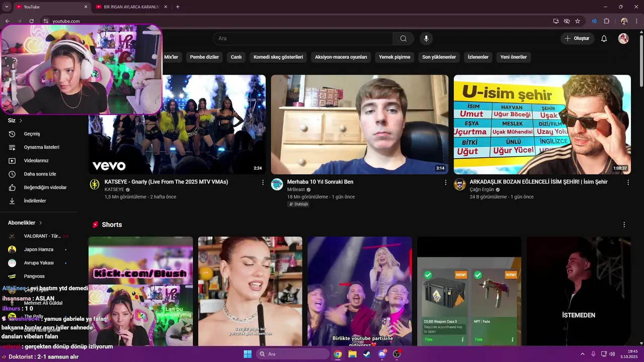The image size is (644, 362).
Task: Open ARKADAŞLIK BOZAN EĞLENCELİ İSİM ŞEHİR title
Action: (x=538, y=182)
